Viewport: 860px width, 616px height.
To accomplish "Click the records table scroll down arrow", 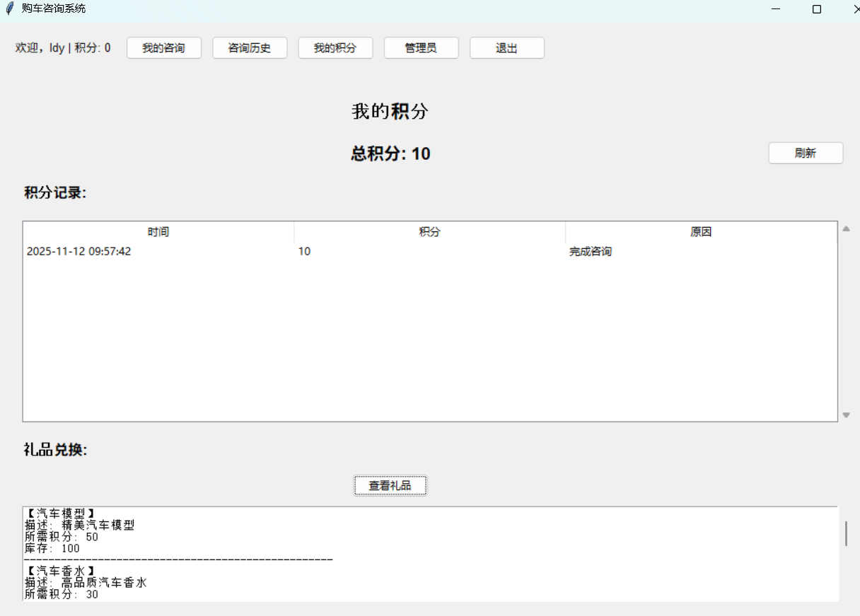I will coord(846,415).
